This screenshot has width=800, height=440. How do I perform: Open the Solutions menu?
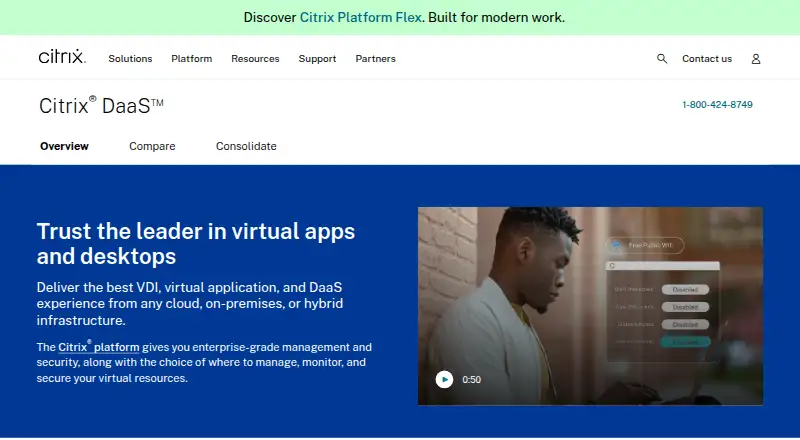(130, 59)
